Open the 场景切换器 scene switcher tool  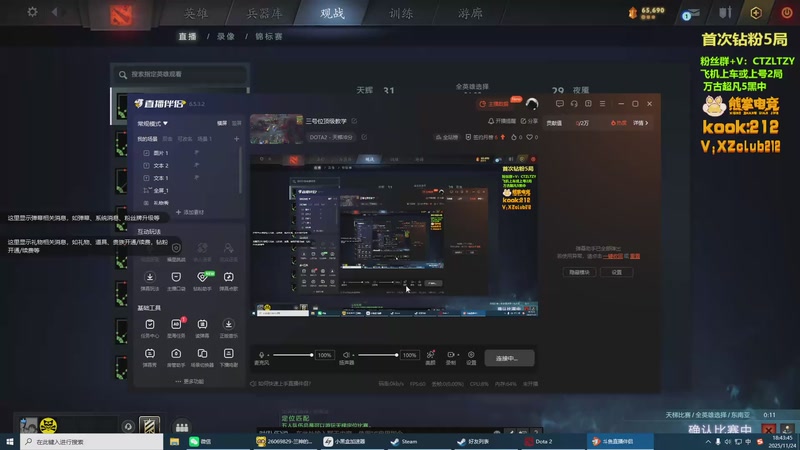pyautogui.click(x=203, y=357)
